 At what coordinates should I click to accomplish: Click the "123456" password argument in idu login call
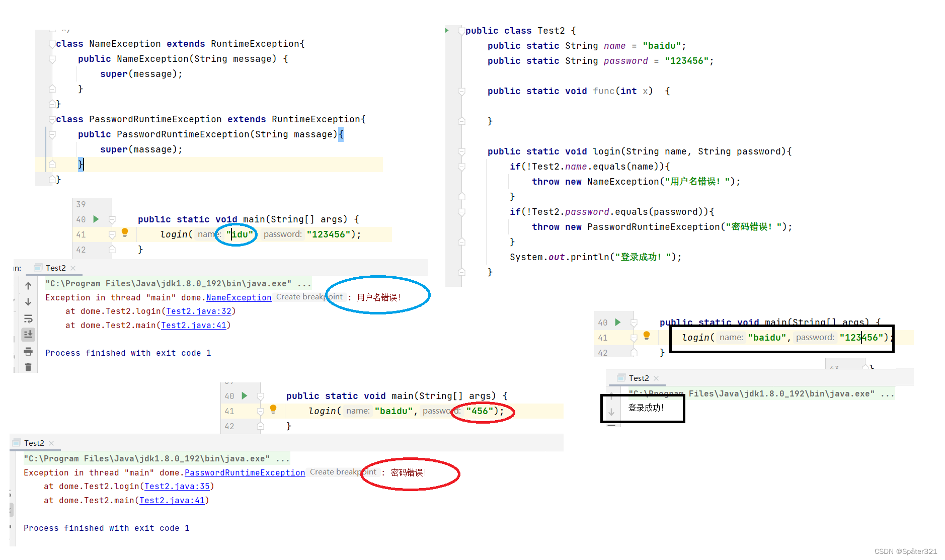[x=329, y=234]
